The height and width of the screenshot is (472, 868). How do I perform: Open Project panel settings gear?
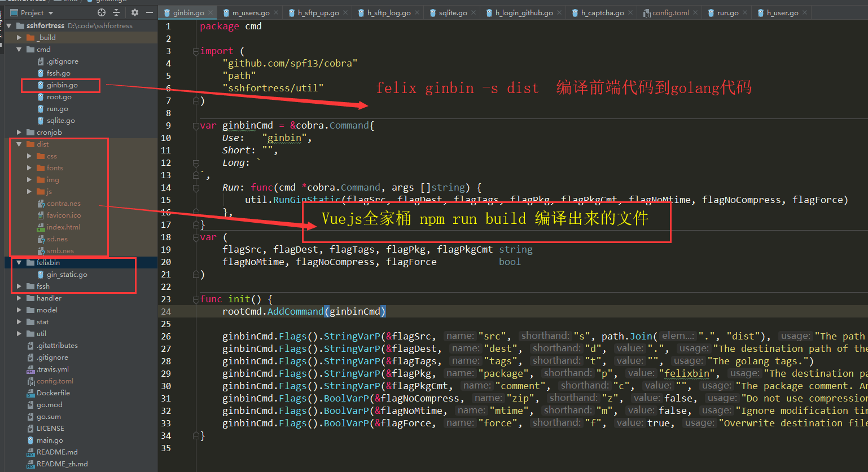(134, 12)
